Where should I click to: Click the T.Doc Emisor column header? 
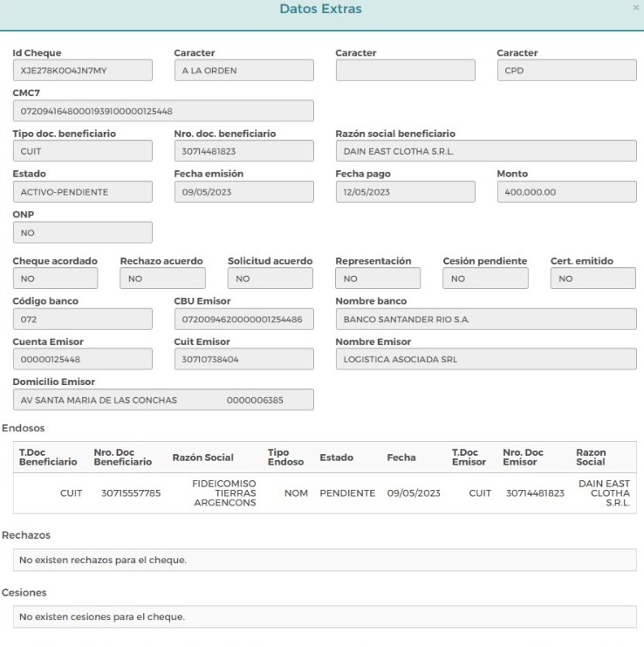(x=469, y=457)
